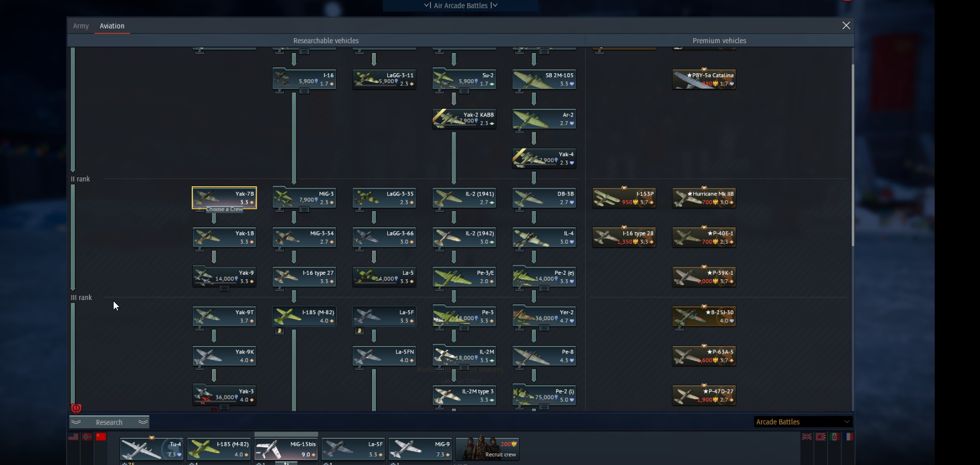Expand the IL-2M vehicle group
The height and width of the screenshot is (465, 980).
click(x=464, y=368)
